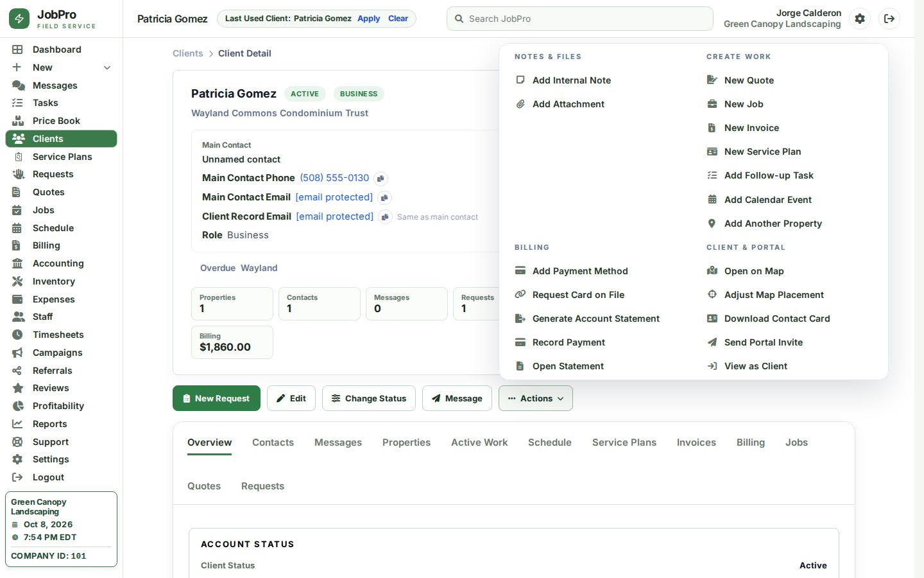Click the Edit button
This screenshot has height=578, width=924.
291,398
